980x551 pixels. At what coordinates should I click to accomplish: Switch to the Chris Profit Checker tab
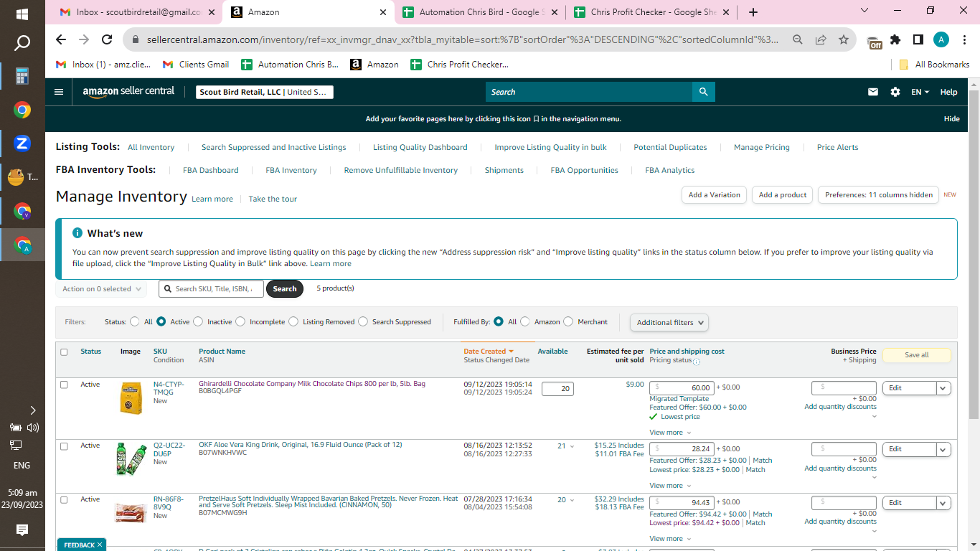651,12
